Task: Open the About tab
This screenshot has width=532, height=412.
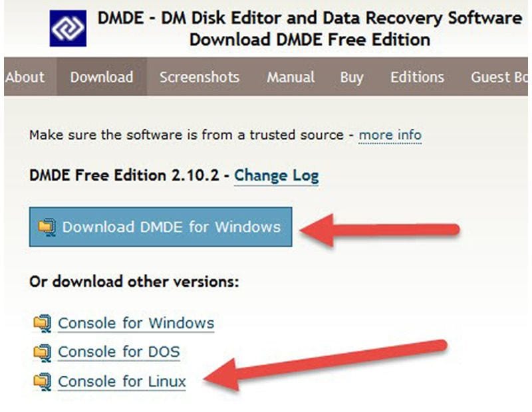Action: (25, 77)
